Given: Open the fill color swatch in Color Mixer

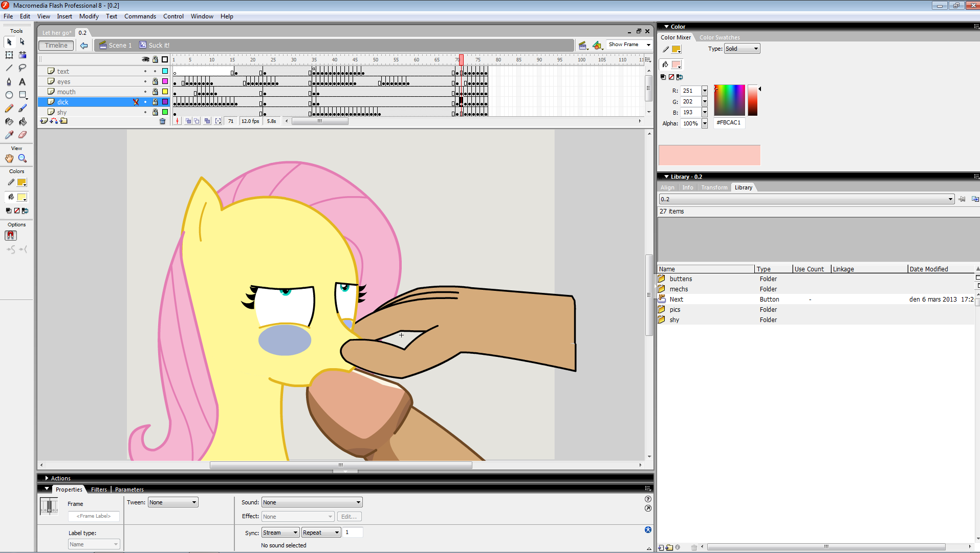Looking at the screenshot, I should [676, 65].
